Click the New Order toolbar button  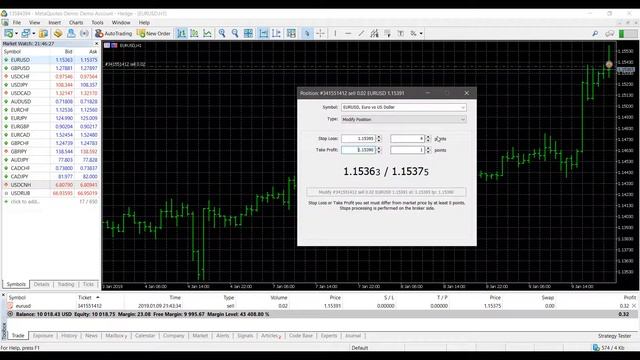click(x=154, y=33)
